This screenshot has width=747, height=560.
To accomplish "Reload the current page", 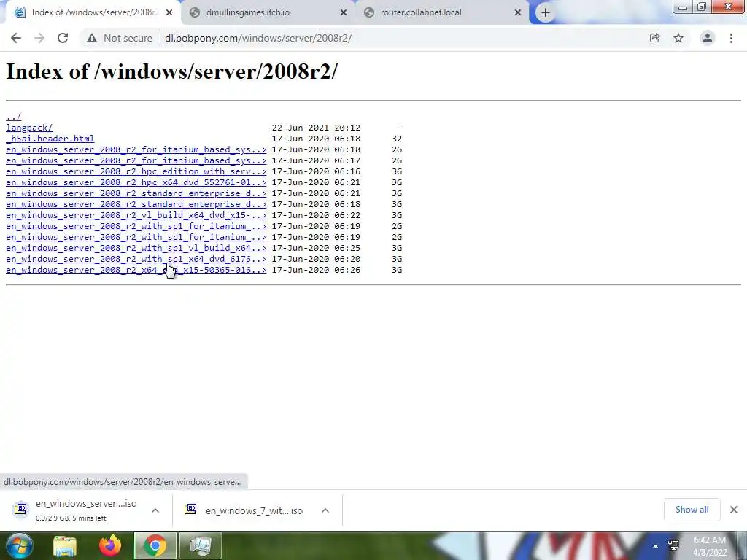I will click(63, 38).
